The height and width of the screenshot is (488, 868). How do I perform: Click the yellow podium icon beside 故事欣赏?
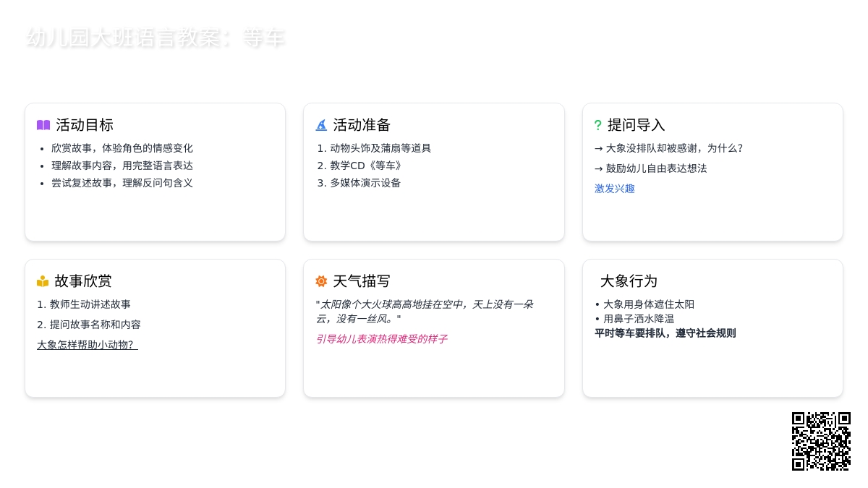[43, 281]
